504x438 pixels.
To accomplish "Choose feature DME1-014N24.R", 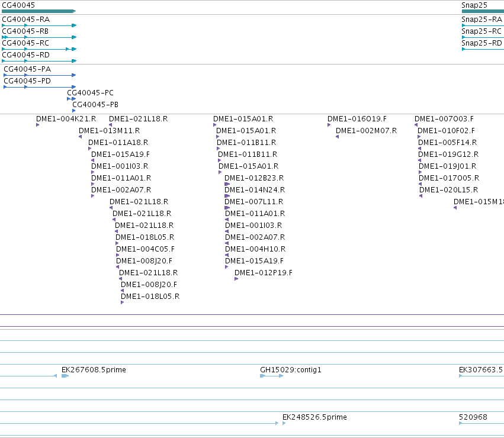I will [255, 190].
